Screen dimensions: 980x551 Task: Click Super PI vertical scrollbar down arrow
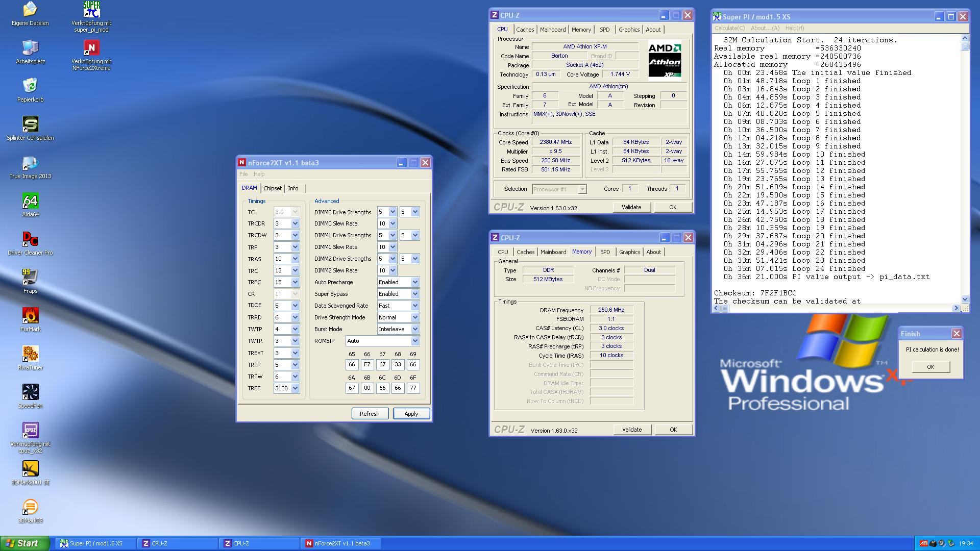(965, 299)
